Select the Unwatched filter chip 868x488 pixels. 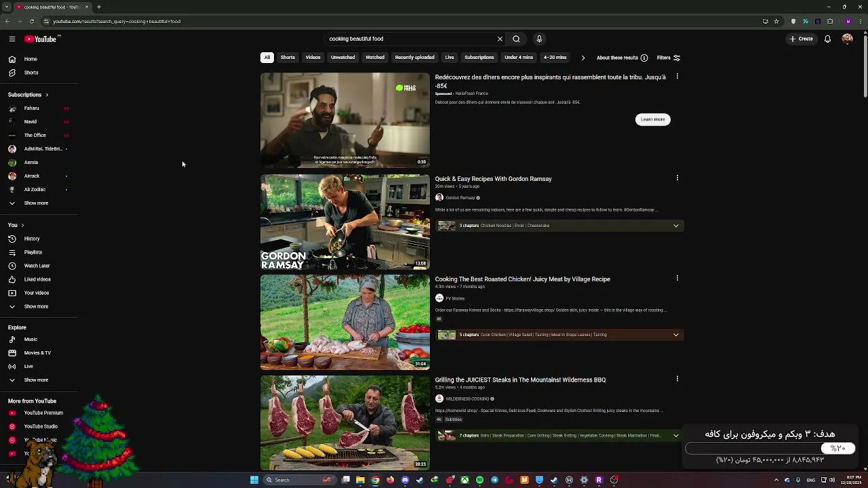[342, 58]
